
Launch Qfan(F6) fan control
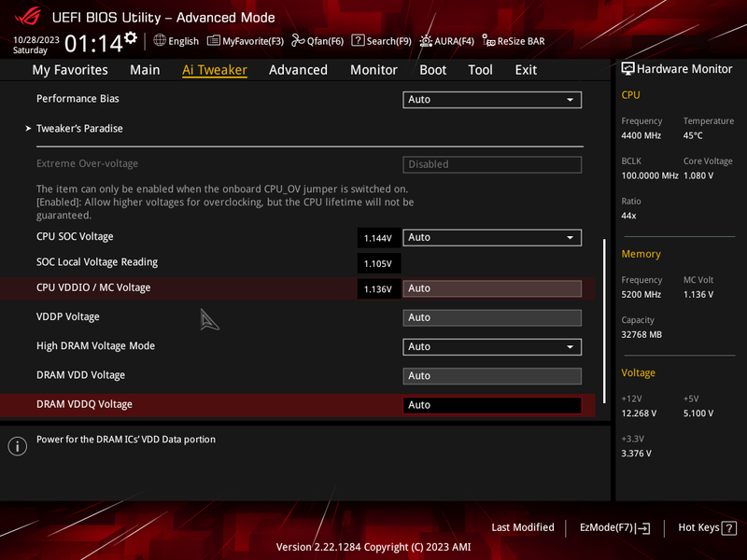(317, 41)
